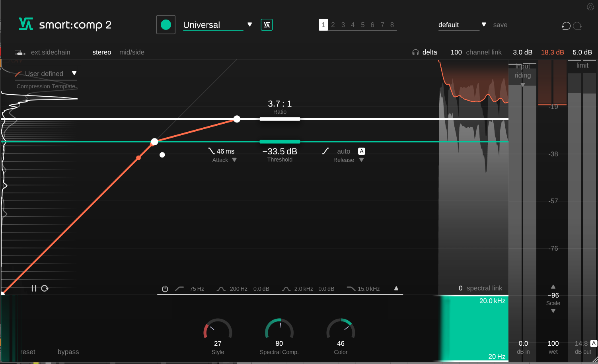
Task: Click the undo arrow icon
Action: [x=566, y=26]
